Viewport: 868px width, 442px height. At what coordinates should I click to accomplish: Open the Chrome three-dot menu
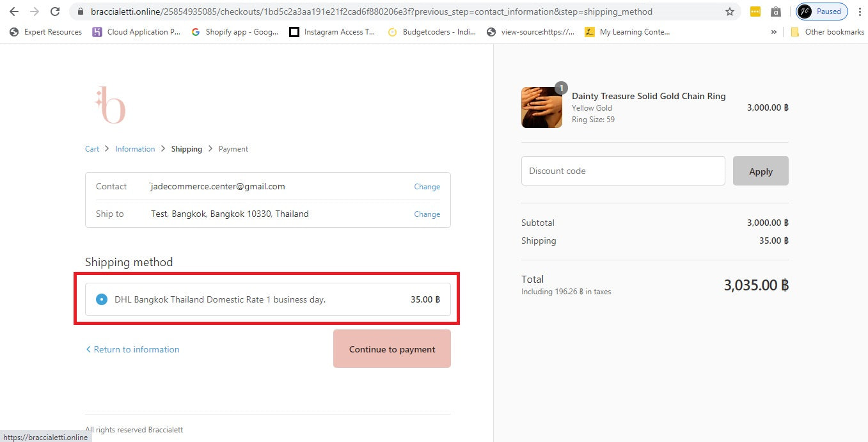click(x=860, y=12)
